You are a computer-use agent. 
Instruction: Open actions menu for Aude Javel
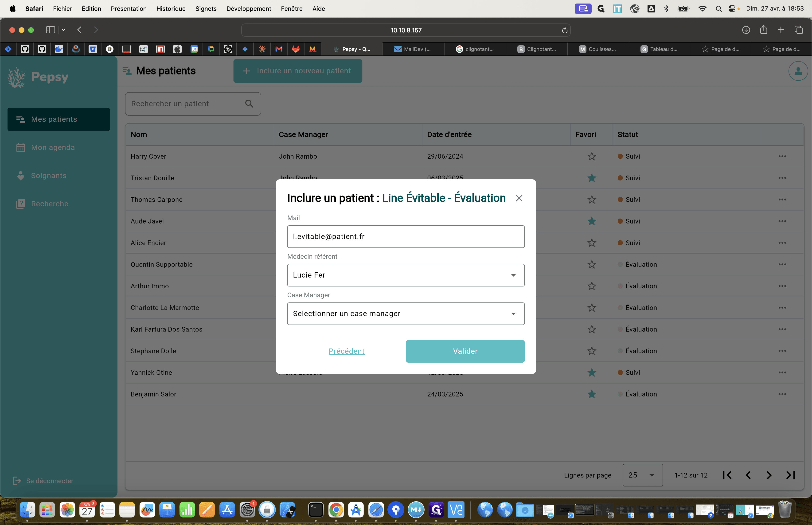click(x=782, y=221)
